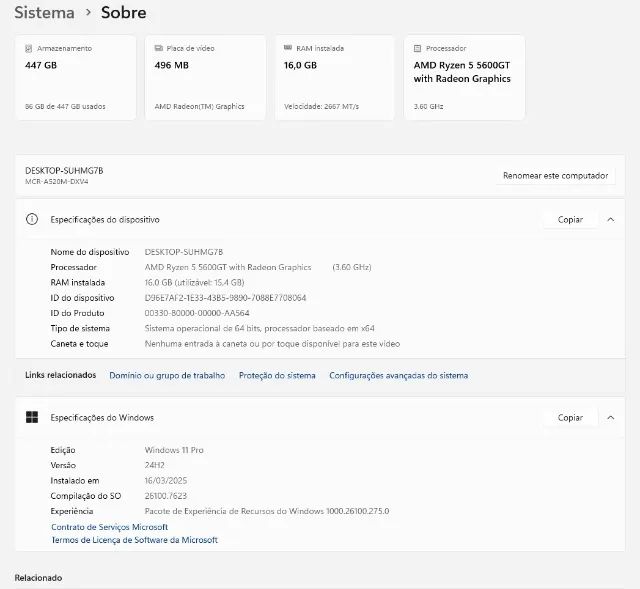This screenshot has width=640, height=589.
Task: Click the Tipo de sistema value text
Action: click(x=260, y=328)
